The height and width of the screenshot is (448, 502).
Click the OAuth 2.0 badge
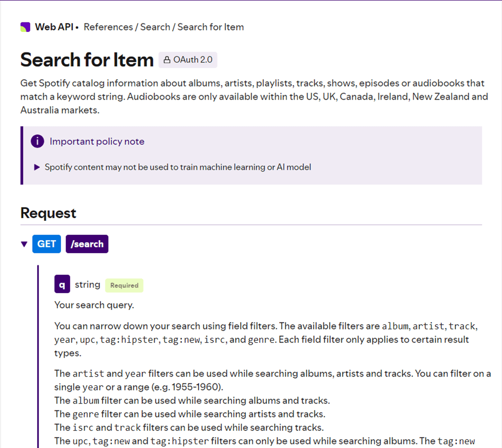tap(188, 60)
